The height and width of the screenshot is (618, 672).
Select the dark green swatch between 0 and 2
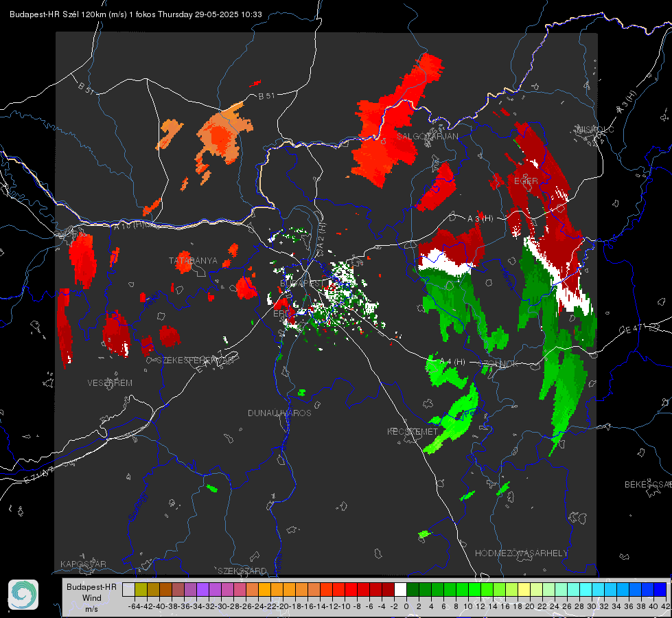click(x=413, y=589)
